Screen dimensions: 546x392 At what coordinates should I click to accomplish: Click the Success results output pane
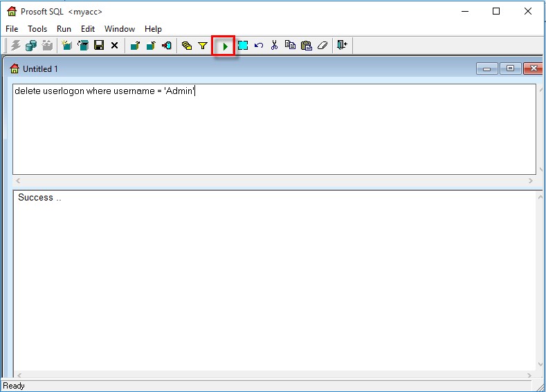tap(277, 277)
